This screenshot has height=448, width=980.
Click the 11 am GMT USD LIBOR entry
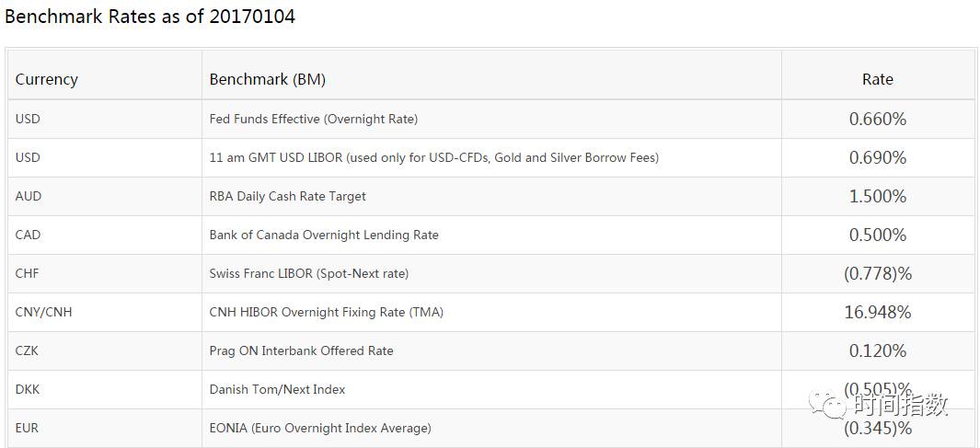click(433, 157)
